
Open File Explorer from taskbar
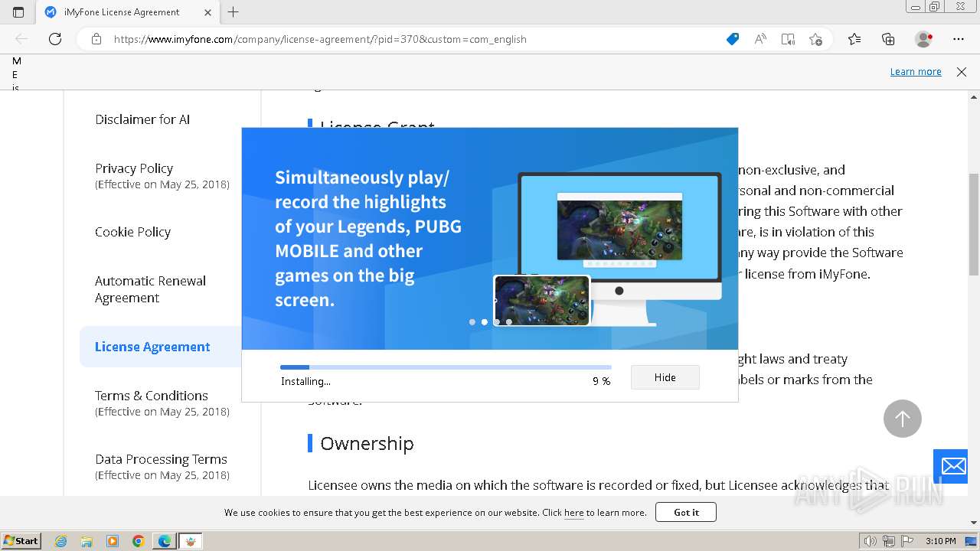[87, 541]
